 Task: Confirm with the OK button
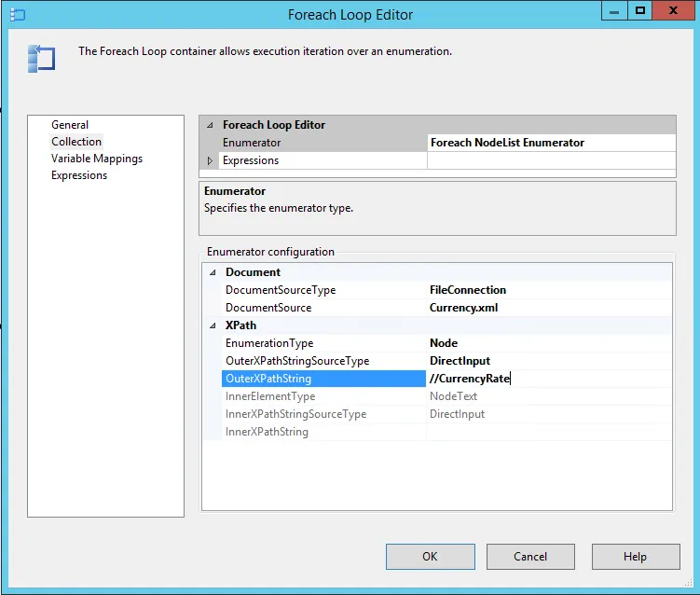tap(431, 557)
